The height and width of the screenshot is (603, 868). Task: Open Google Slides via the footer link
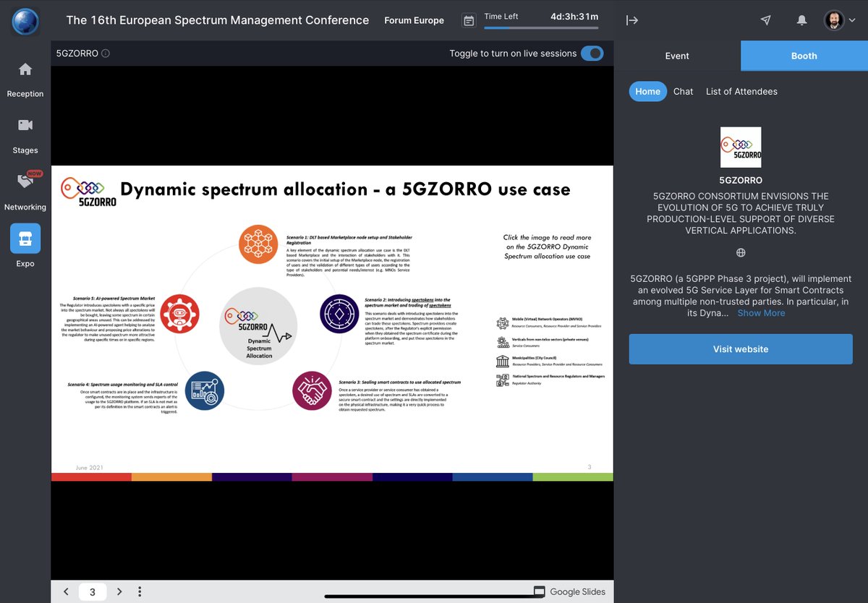click(x=576, y=591)
